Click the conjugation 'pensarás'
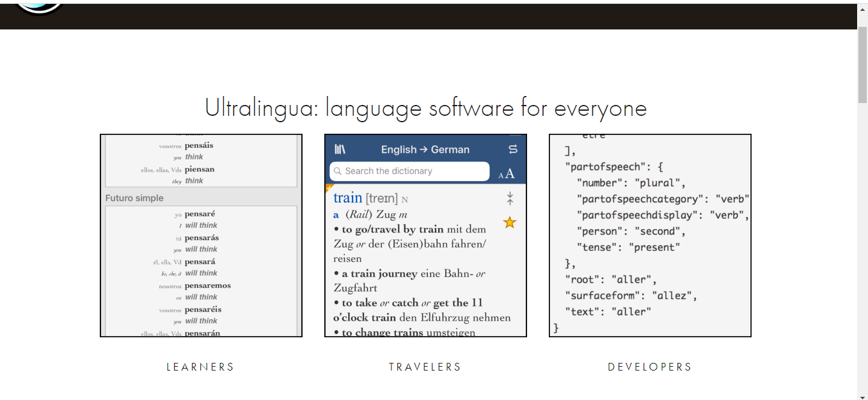The height and width of the screenshot is (400, 868). pyautogui.click(x=202, y=237)
